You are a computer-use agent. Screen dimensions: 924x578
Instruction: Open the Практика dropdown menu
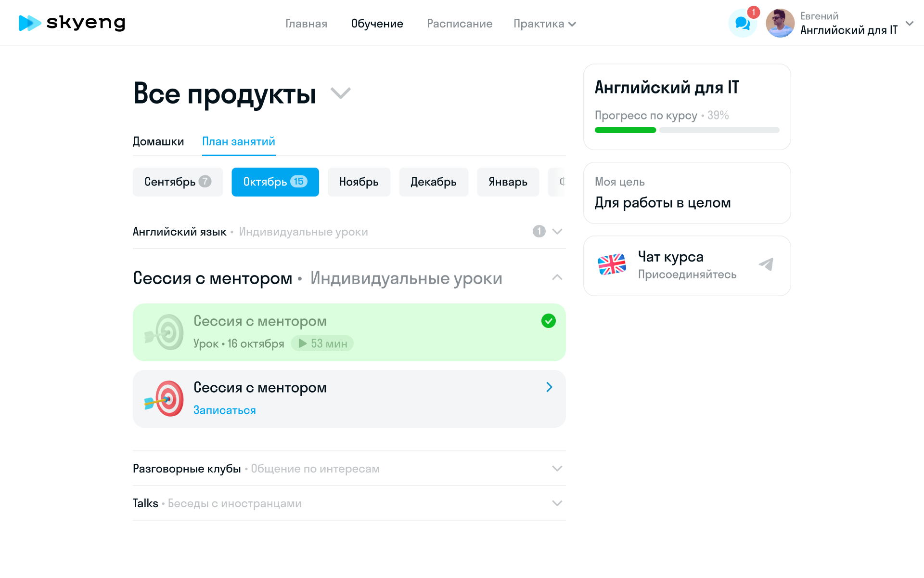544,23
